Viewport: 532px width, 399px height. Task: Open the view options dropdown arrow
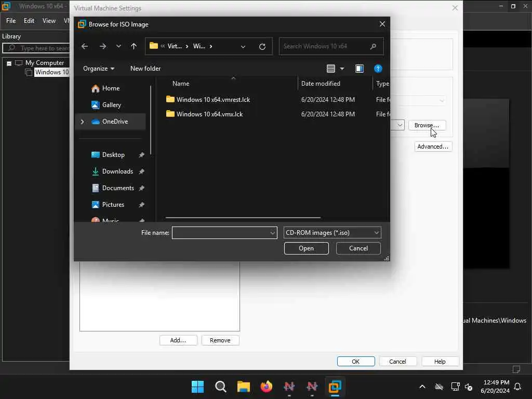[342, 69]
